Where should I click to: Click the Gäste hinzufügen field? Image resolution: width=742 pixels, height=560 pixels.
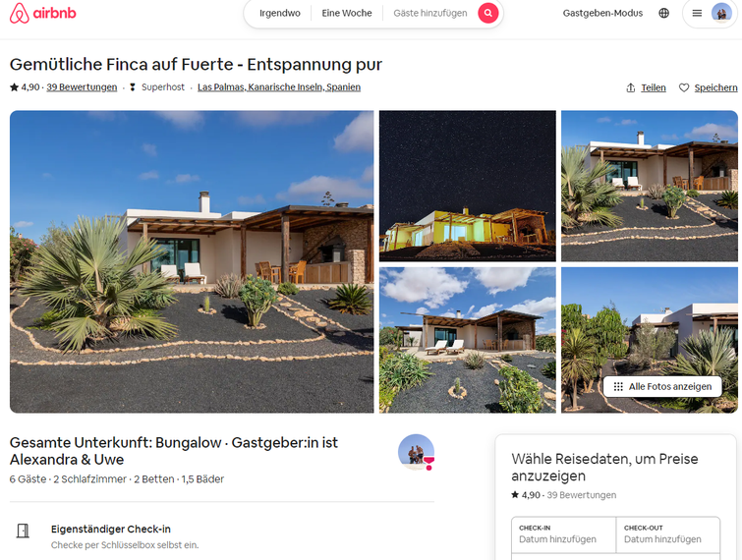(x=430, y=13)
